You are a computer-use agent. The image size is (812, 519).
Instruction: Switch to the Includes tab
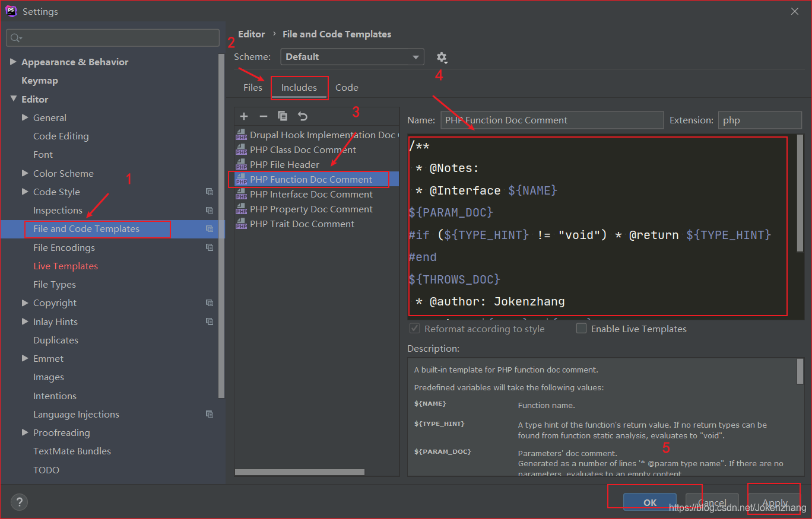pos(299,87)
